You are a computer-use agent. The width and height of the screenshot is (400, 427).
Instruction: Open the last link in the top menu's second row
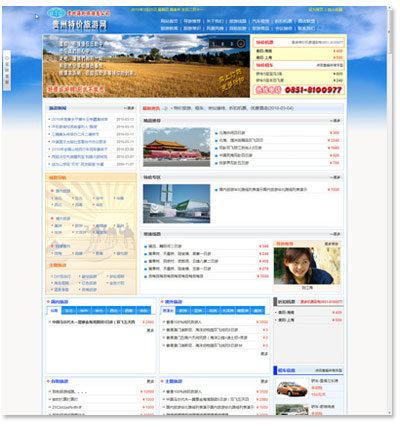point(306,28)
